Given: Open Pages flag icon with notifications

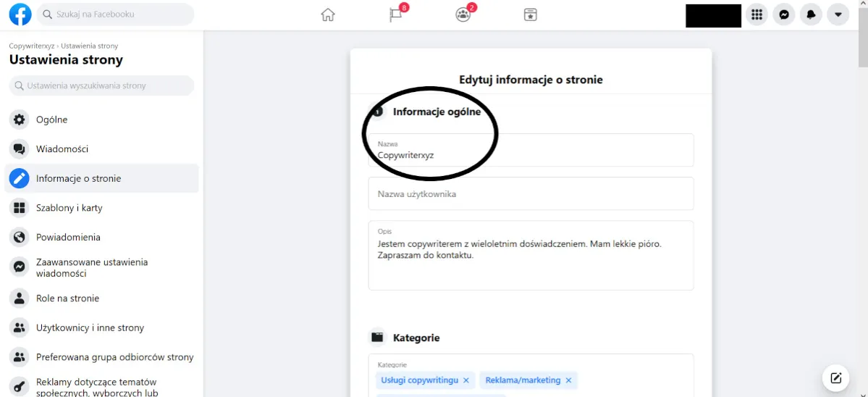Looking at the screenshot, I should (396, 15).
